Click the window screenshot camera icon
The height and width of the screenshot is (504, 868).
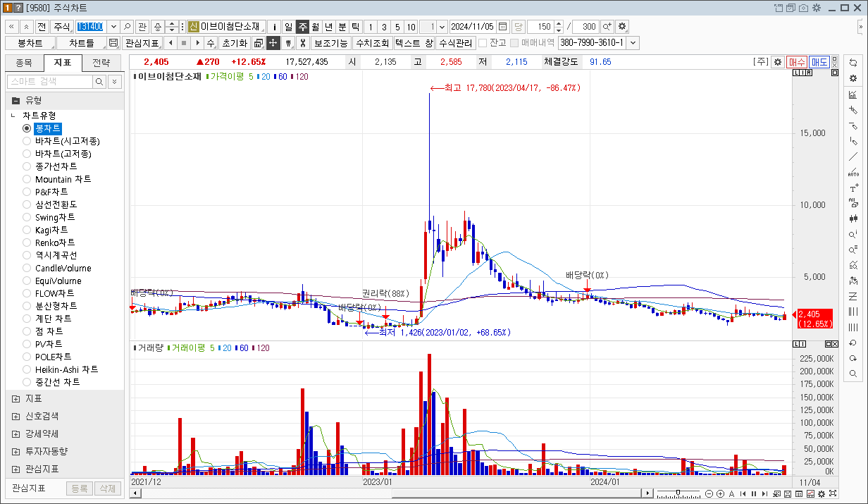tap(803, 8)
